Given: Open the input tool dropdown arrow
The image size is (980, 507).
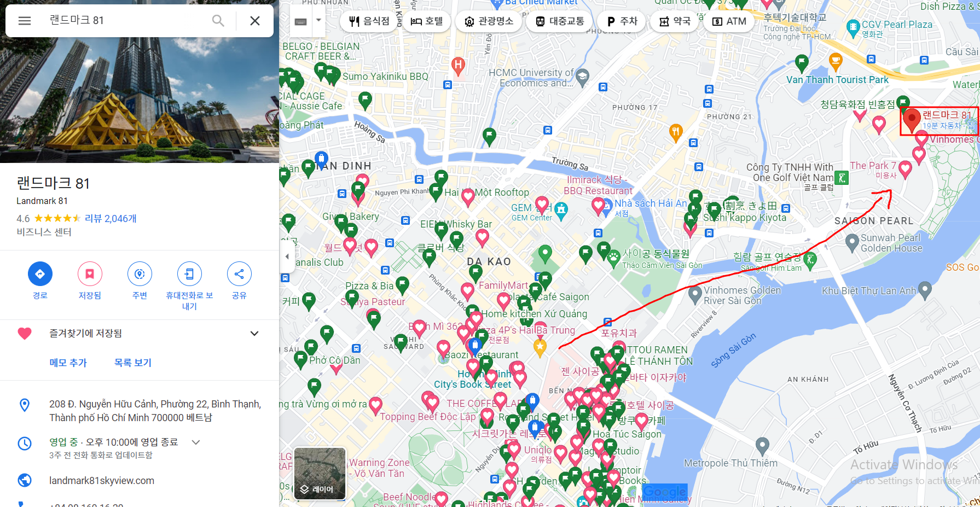Looking at the screenshot, I should [x=318, y=21].
